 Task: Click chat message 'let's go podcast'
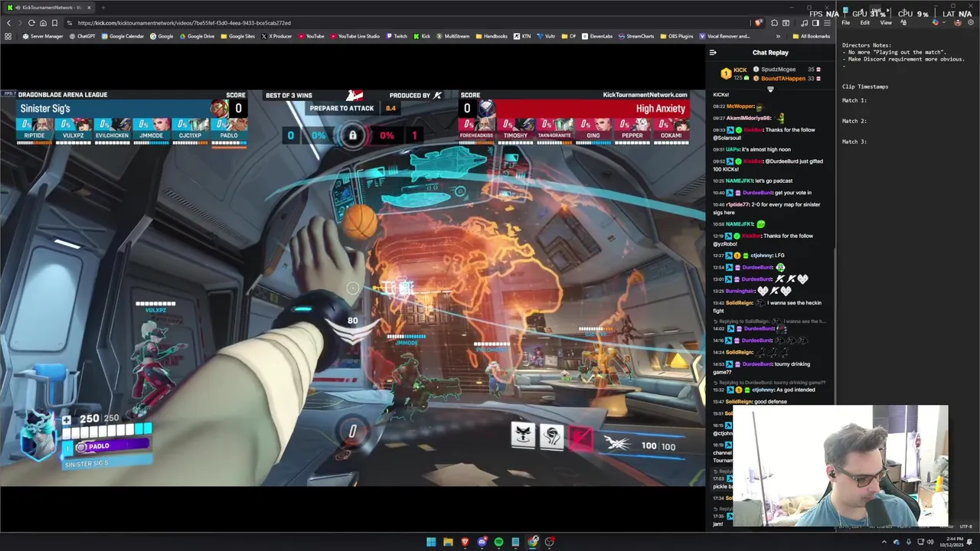[x=774, y=181]
